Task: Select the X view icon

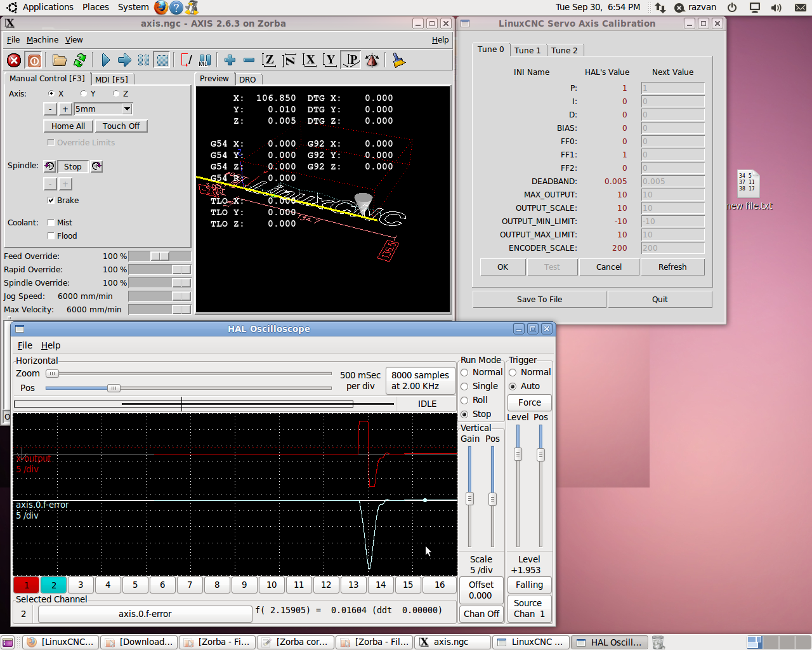Action: coord(310,60)
